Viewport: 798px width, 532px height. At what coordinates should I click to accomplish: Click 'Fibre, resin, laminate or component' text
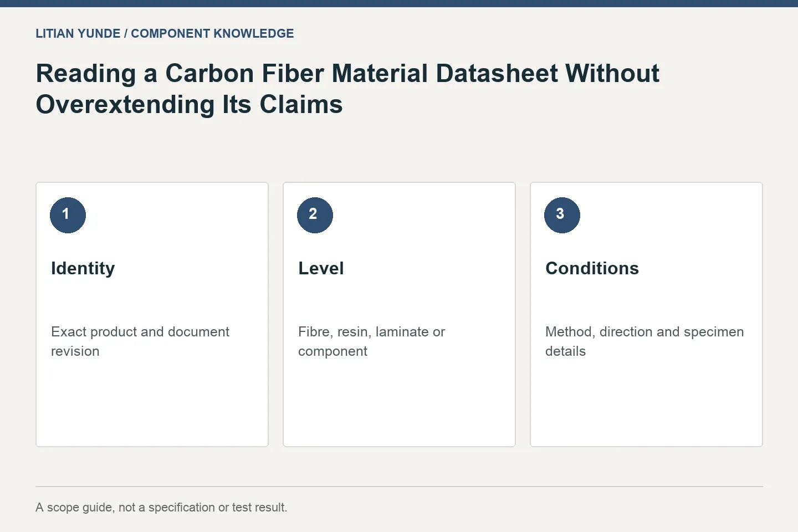pos(372,341)
